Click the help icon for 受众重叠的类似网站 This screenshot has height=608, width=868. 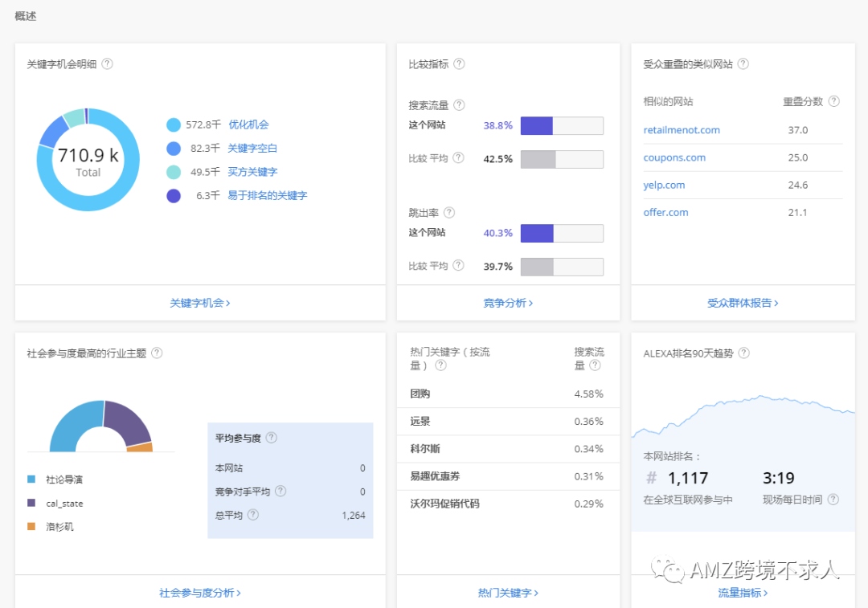point(743,63)
